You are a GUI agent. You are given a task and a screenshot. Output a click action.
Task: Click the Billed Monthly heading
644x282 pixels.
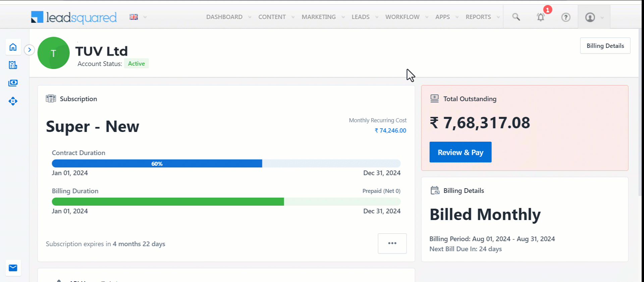485,214
